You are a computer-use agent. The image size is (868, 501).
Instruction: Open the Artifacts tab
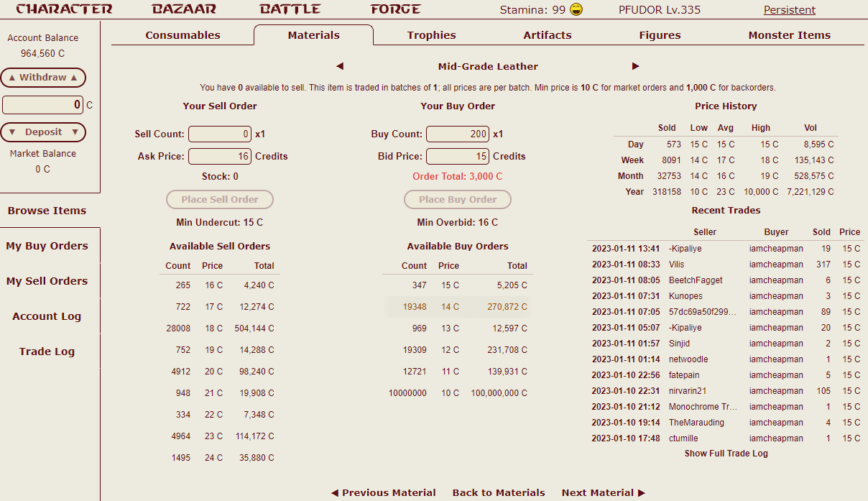548,35
